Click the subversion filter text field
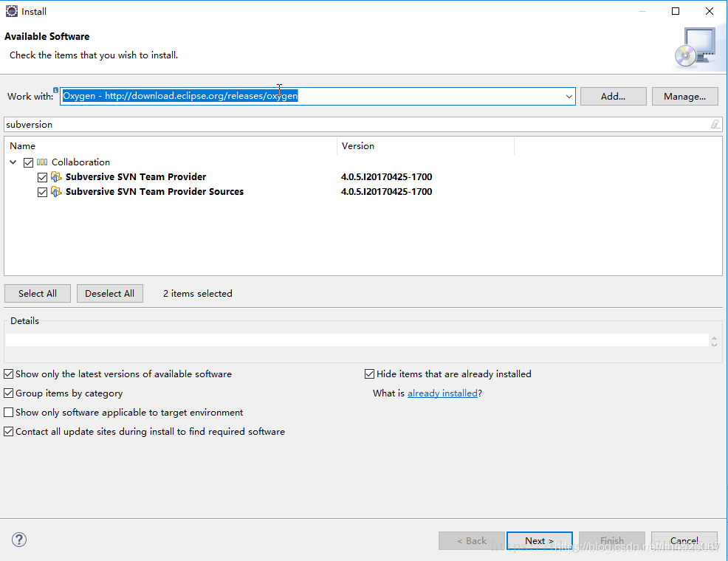 pyautogui.click(x=357, y=124)
